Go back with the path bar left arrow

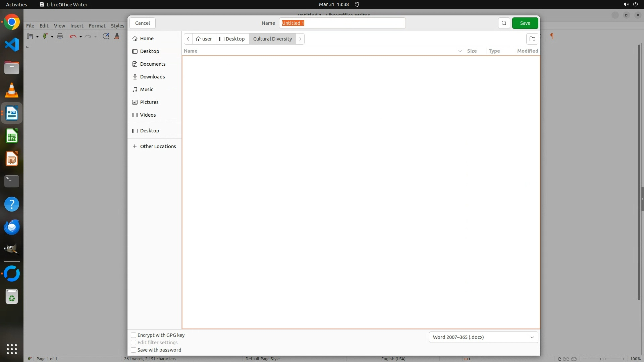click(188, 39)
